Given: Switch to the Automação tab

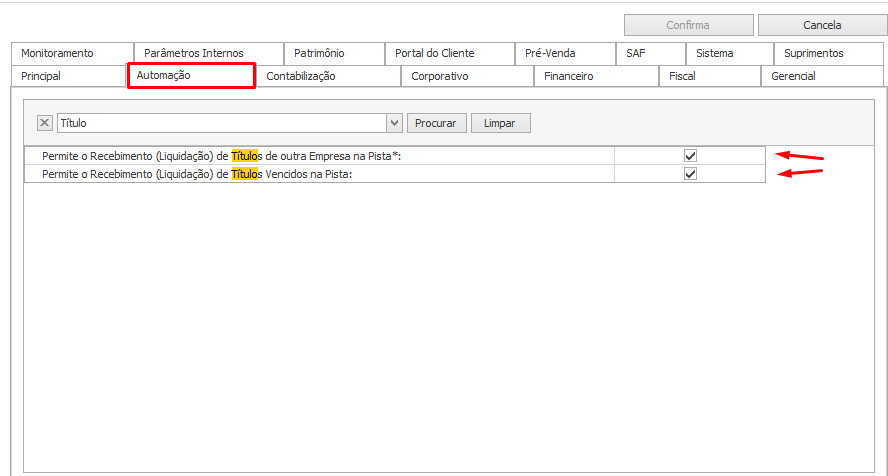Looking at the screenshot, I should (191, 75).
